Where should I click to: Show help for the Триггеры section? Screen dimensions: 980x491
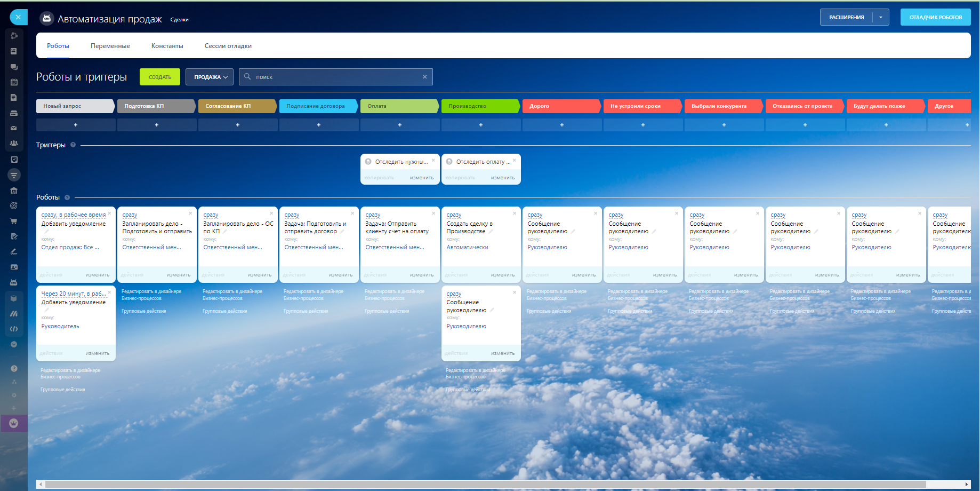coord(73,145)
